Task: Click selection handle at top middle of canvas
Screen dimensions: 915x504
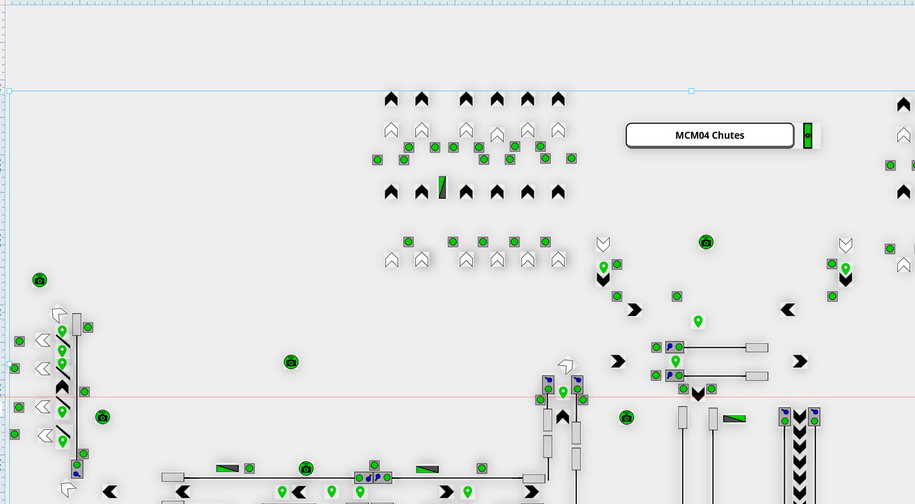Action: click(x=691, y=91)
